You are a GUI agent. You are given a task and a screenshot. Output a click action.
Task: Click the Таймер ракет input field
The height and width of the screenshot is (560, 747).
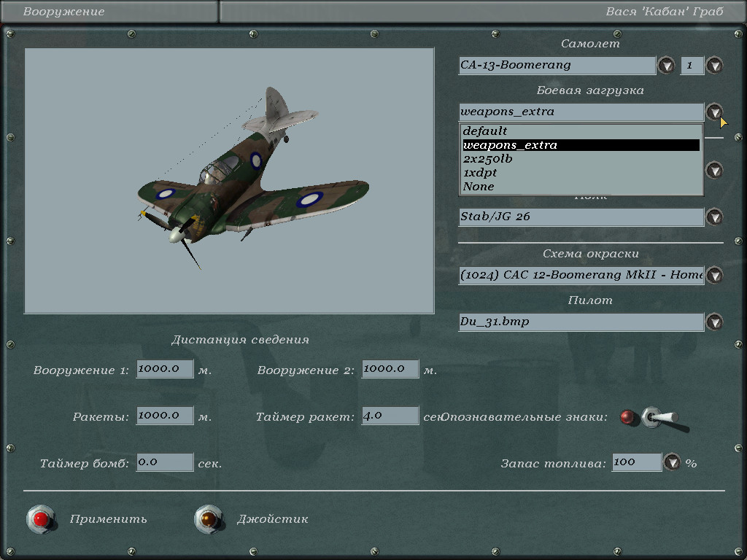tap(390, 415)
